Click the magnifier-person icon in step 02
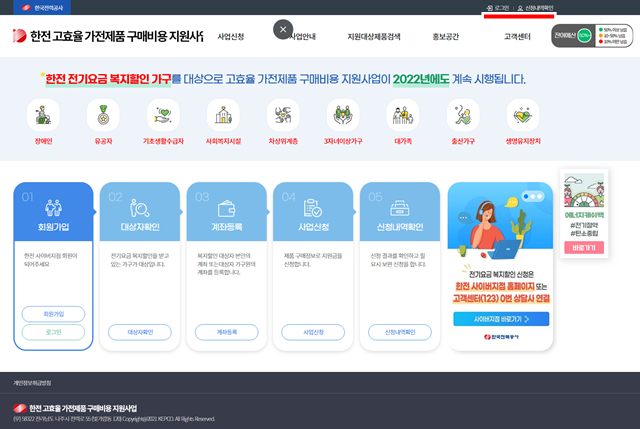 pos(140,208)
